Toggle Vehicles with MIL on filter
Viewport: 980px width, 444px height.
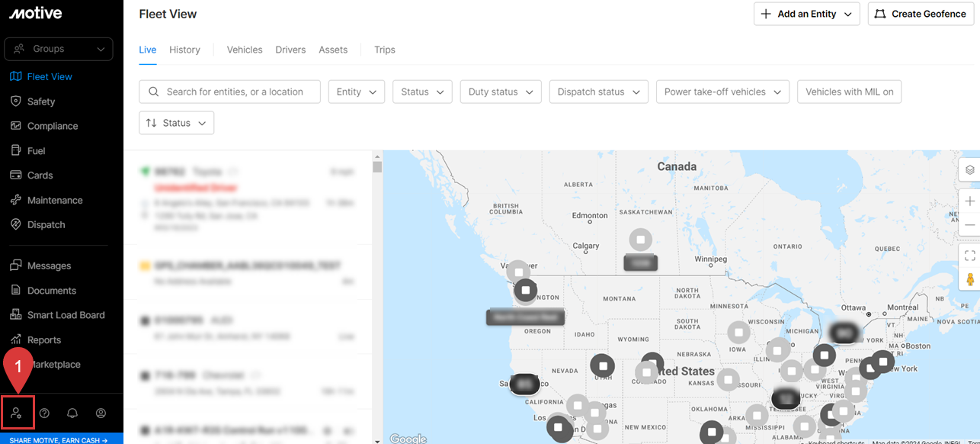pos(850,92)
